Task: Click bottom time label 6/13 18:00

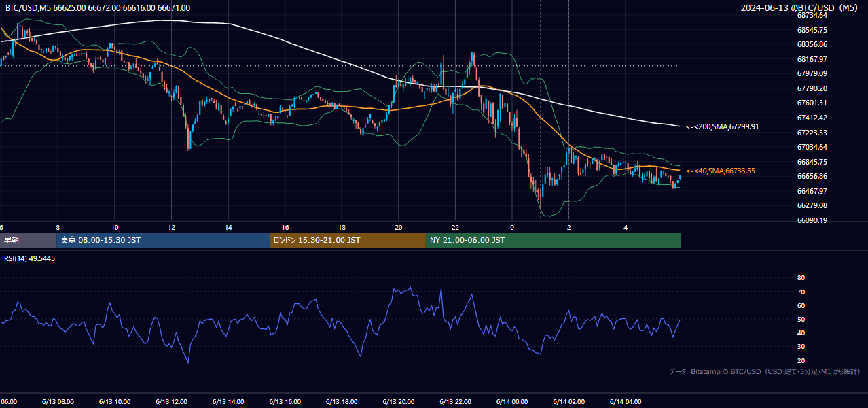Action: [x=342, y=402]
